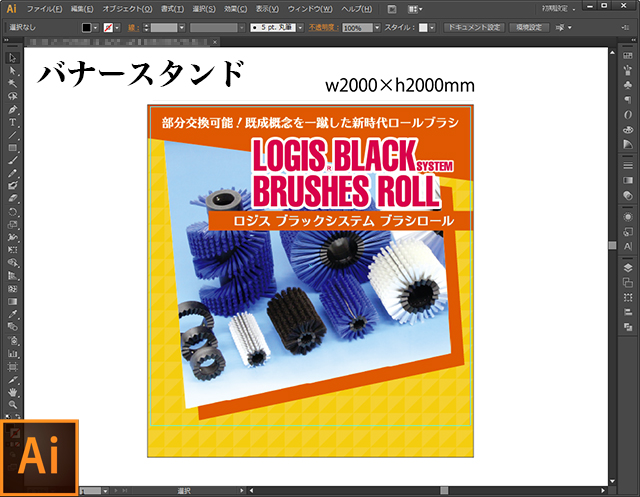Open the Pathfinder panel icon

[x=628, y=327]
